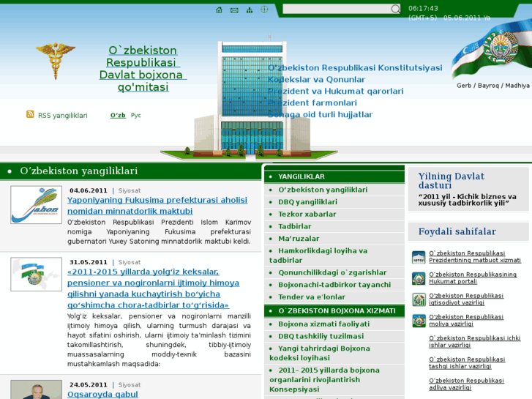
Task: Open Yaponiyaning Fukusima prefekturasi news headline
Action: coord(157,206)
